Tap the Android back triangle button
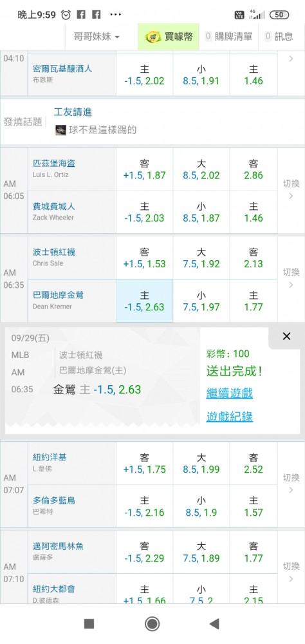 click(214, 624)
